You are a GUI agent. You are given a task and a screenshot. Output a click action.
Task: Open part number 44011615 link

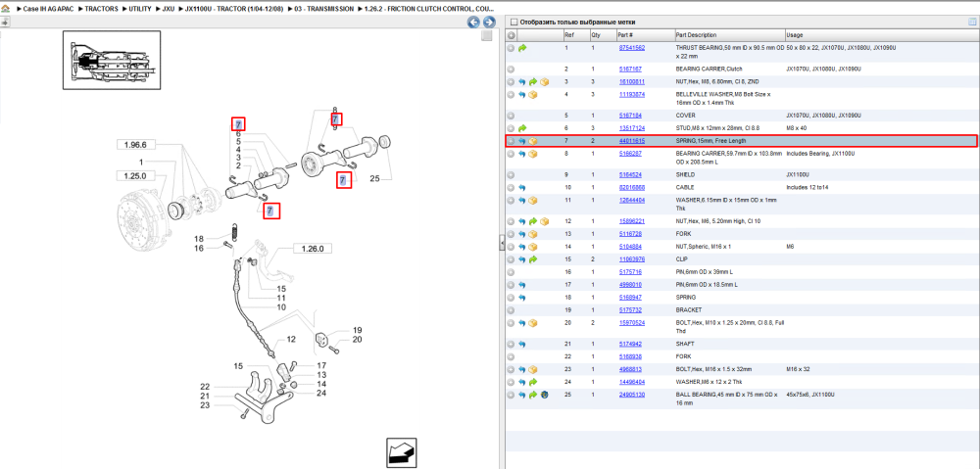coord(632,141)
